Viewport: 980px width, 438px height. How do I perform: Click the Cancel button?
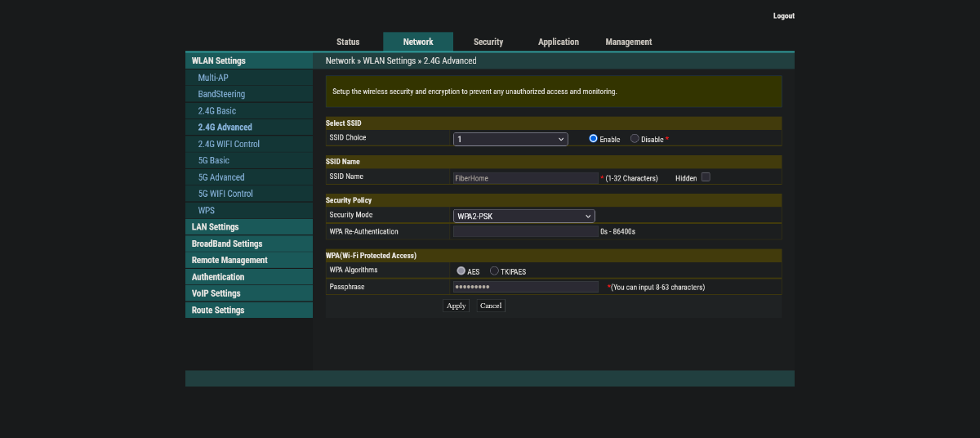pos(491,306)
